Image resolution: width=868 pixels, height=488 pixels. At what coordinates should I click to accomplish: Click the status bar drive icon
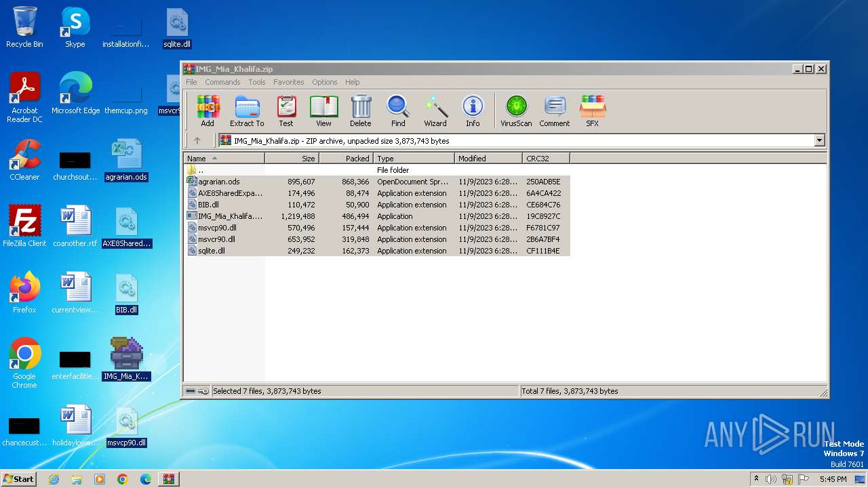click(x=191, y=391)
